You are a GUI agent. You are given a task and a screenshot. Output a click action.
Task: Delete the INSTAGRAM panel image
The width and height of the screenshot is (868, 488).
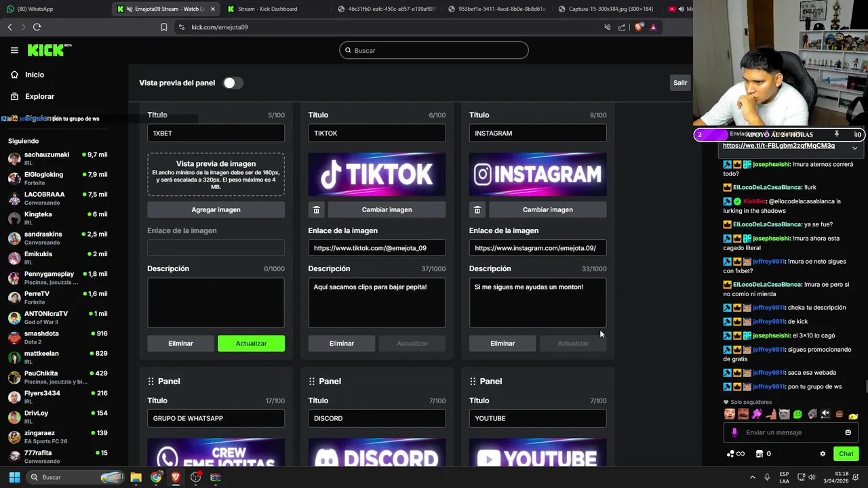click(x=477, y=209)
